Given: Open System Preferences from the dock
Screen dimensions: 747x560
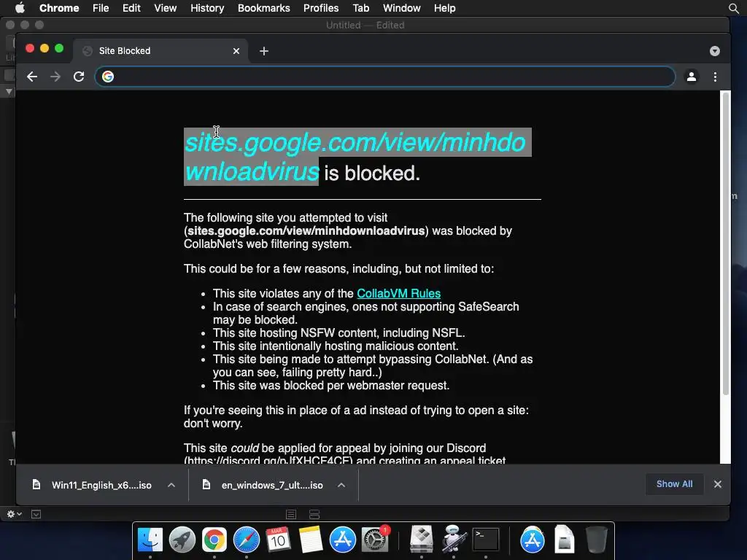Looking at the screenshot, I should tap(375, 540).
